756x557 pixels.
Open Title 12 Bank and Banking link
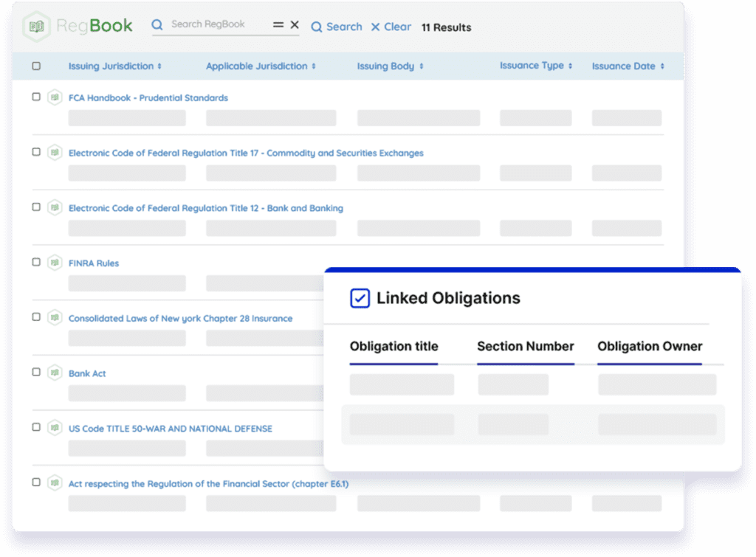206,208
